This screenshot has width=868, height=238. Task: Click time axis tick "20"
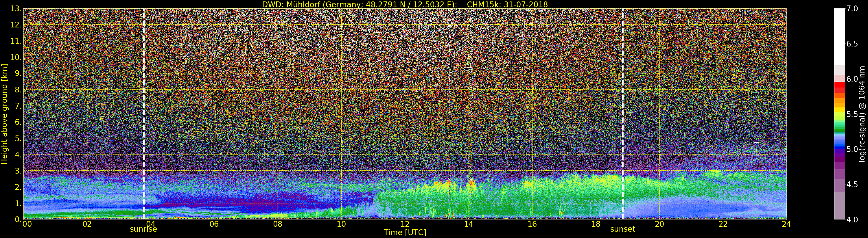[659, 224]
